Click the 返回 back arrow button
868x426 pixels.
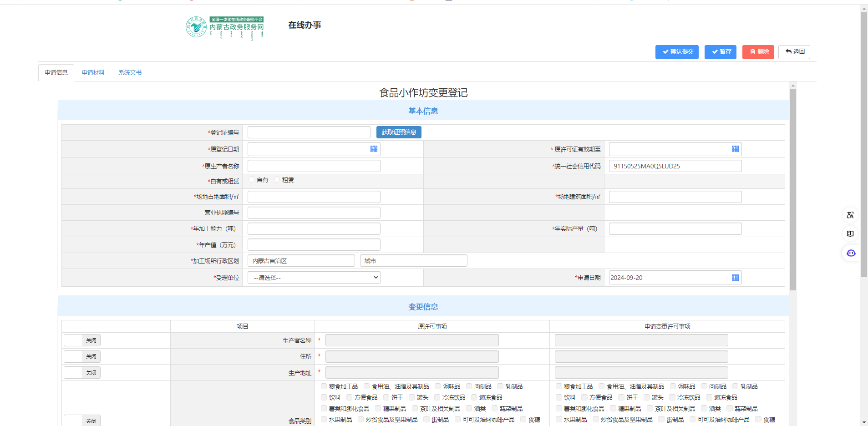(x=794, y=52)
